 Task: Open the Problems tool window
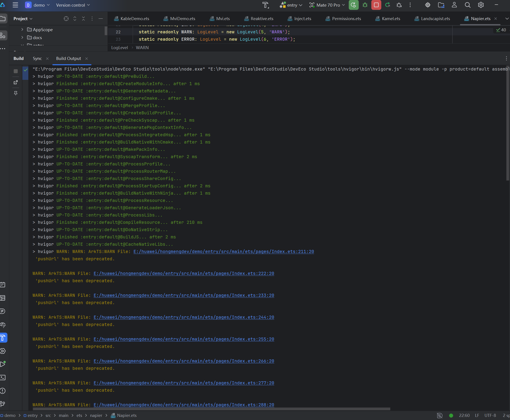(x=3, y=391)
